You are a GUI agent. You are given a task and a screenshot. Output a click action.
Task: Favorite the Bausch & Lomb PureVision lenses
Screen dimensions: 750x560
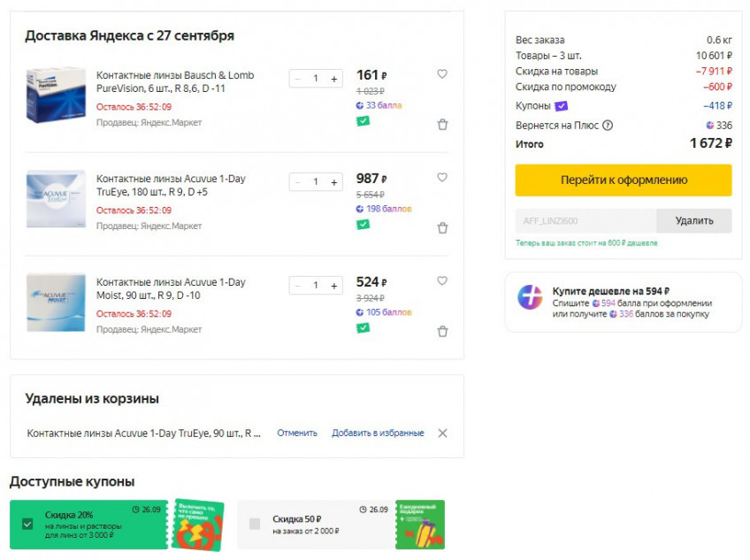click(x=442, y=74)
